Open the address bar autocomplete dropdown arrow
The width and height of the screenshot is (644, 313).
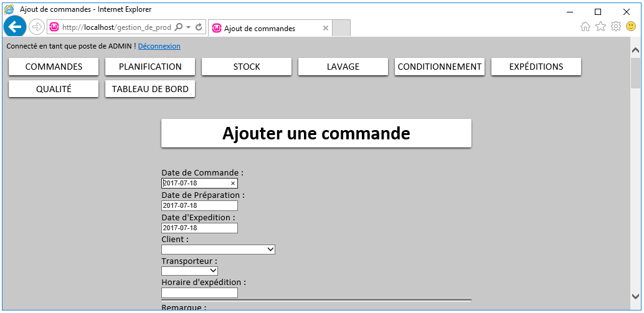click(x=188, y=27)
